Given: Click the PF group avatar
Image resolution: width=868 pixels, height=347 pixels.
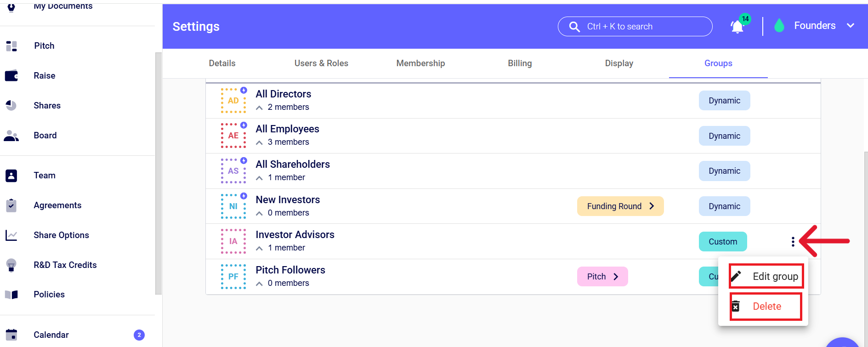Looking at the screenshot, I should point(233,277).
